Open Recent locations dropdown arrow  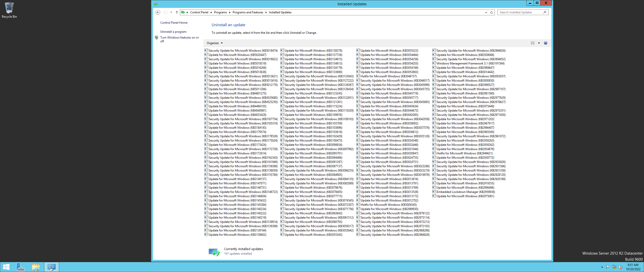click(171, 12)
